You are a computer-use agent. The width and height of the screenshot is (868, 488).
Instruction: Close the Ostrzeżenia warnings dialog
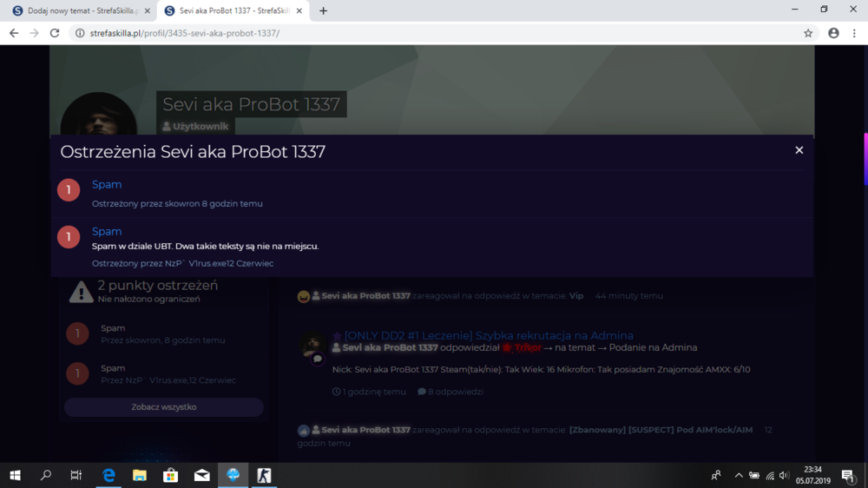point(799,150)
